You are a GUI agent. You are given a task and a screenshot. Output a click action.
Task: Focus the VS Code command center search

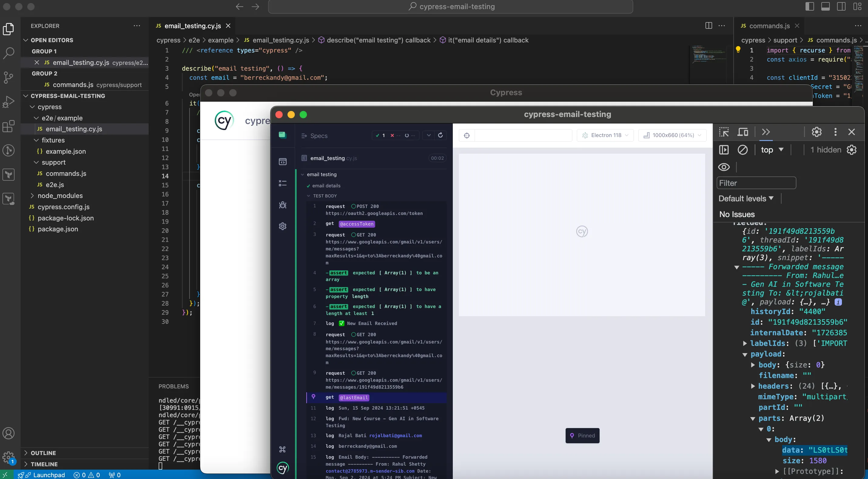(450, 7)
